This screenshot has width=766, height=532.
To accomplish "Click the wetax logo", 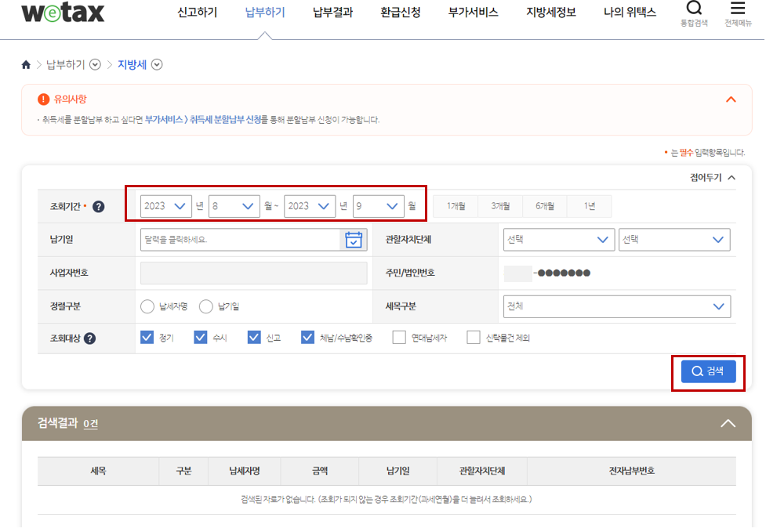I will coord(61,13).
